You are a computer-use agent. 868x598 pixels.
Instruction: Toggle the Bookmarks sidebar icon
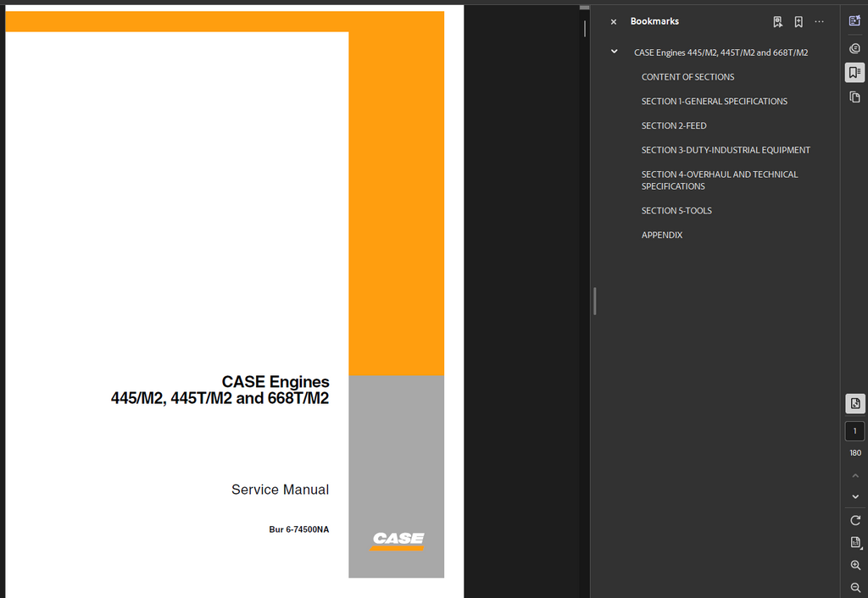854,73
